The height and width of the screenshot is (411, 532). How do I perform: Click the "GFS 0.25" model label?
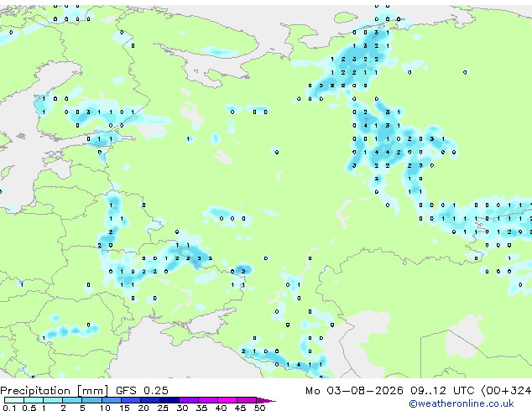click(x=142, y=391)
